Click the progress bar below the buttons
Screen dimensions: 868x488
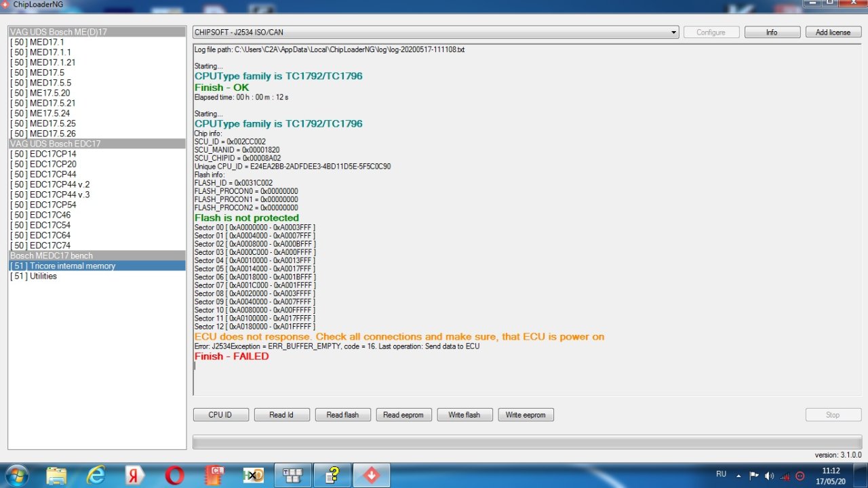click(x=527, y=442)
